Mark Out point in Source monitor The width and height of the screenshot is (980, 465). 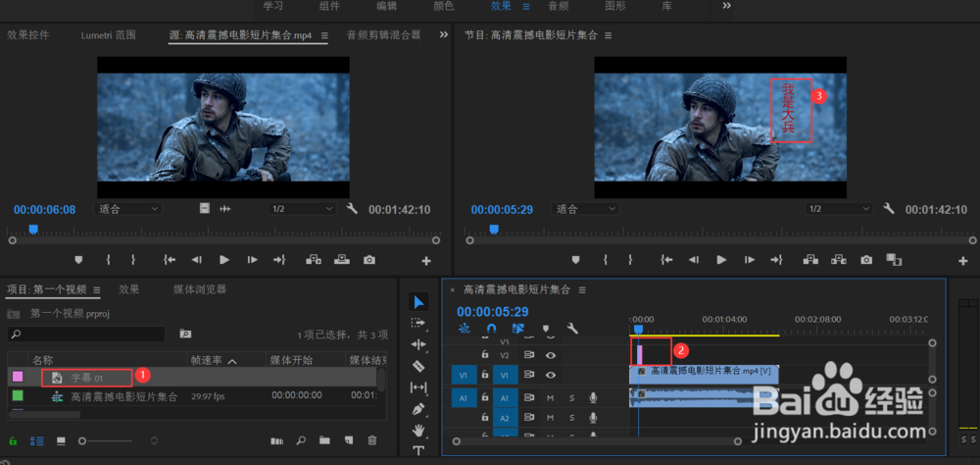click(133, 260)
